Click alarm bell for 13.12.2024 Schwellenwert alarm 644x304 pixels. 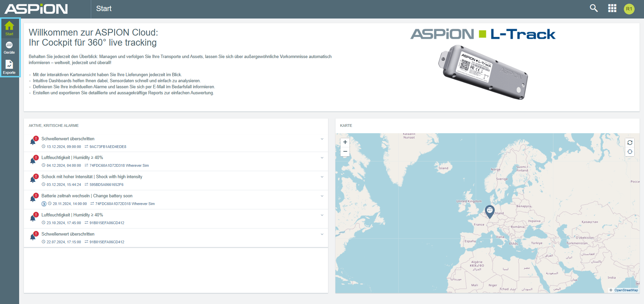[34, 141]
